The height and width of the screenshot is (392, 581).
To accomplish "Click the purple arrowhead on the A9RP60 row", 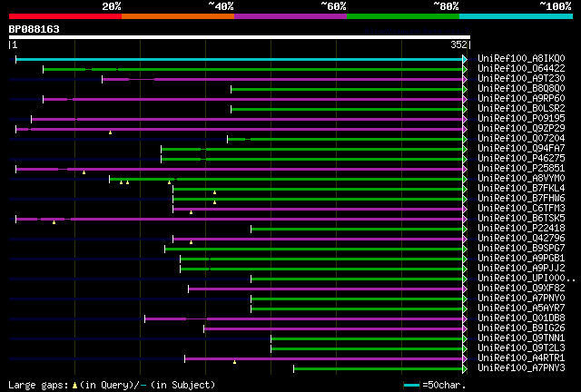I will 465,99.
